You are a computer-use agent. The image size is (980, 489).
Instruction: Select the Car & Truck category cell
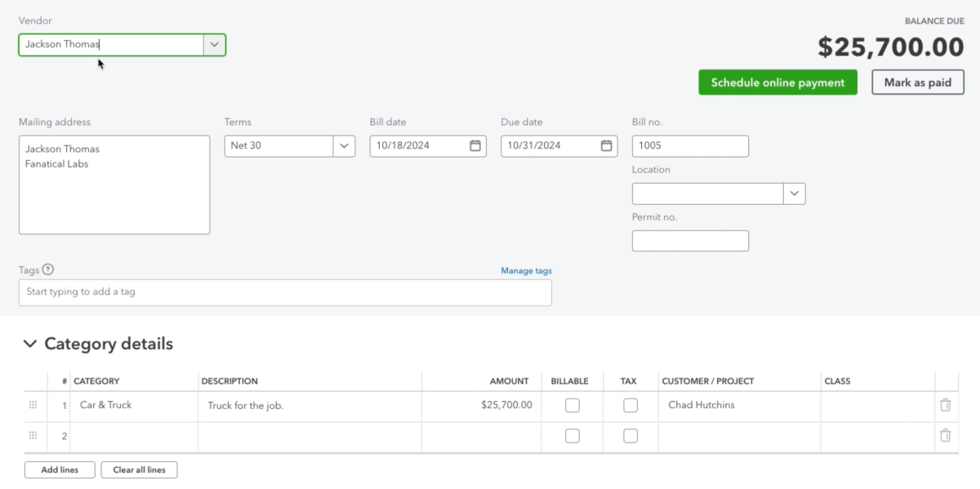(134, 405)
